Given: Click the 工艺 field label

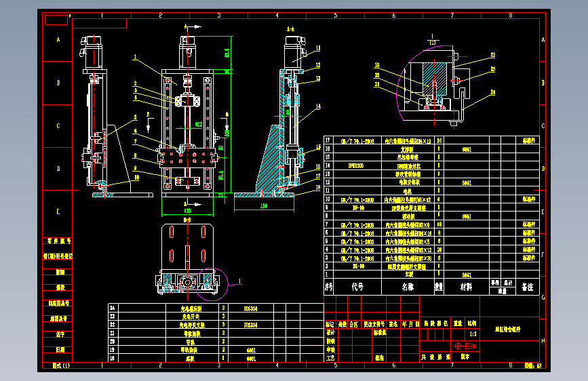Looking at the screenshot, I should pos(330,358).
